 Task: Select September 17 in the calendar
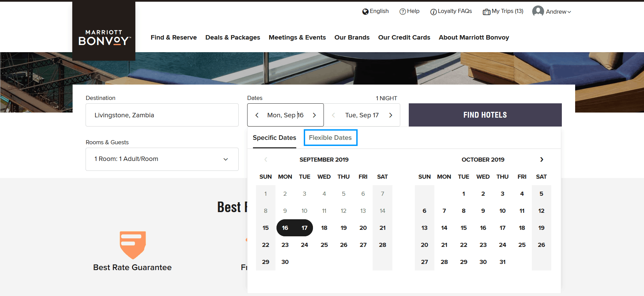point(304,228)
